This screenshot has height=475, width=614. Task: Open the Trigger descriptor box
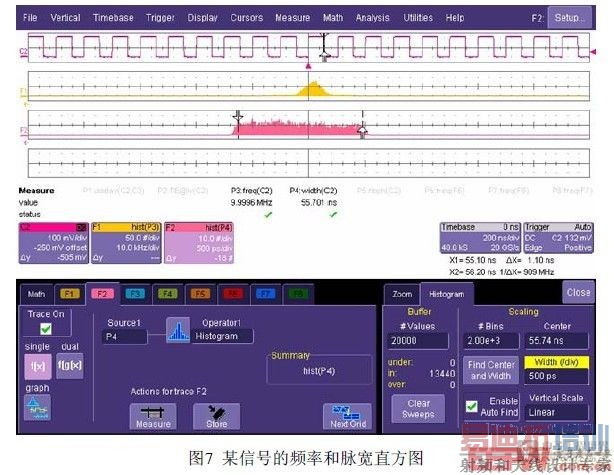tap(558, 238)
